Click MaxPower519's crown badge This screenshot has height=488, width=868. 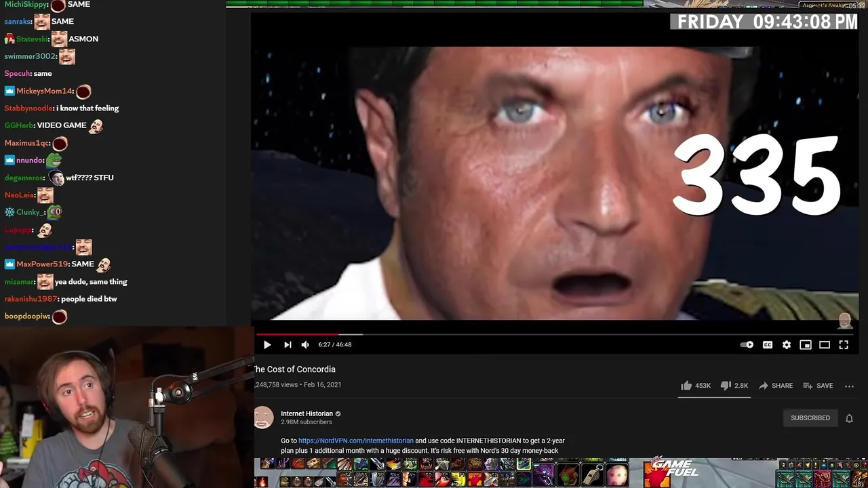pyautogui.click(x=9, y=264)
